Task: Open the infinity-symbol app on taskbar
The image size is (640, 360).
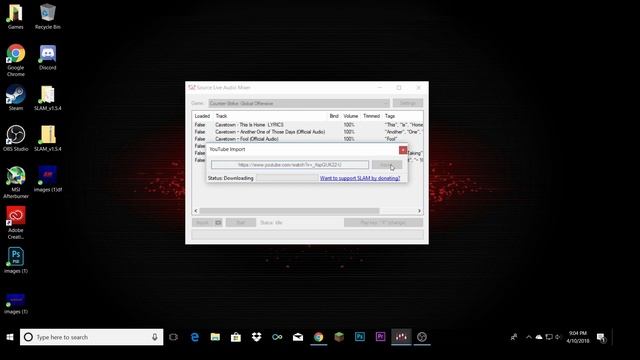Action: point(277,337)
